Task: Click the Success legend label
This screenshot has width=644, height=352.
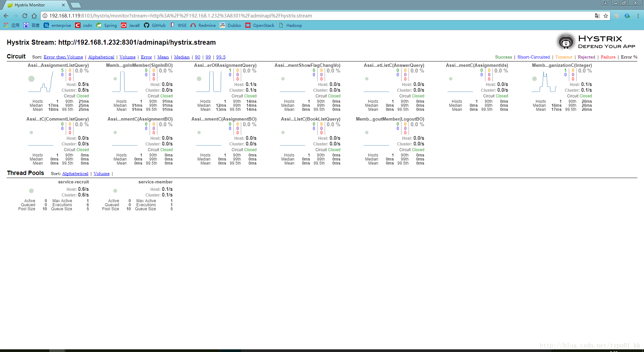Action: click(x=503, y=57)
